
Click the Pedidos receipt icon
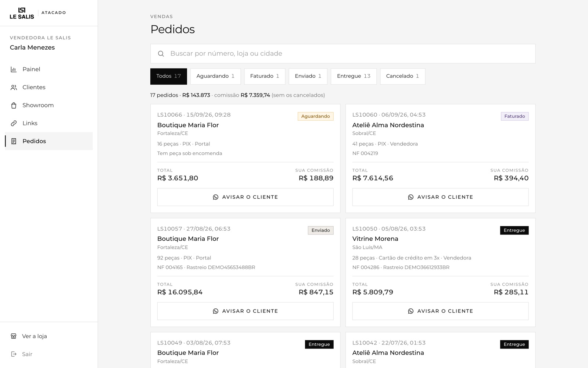[14, 141]
